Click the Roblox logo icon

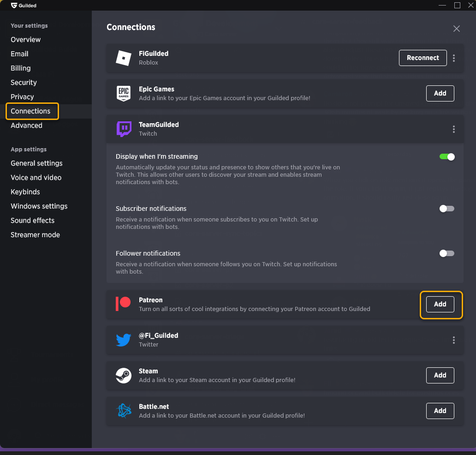pos(124,58)
